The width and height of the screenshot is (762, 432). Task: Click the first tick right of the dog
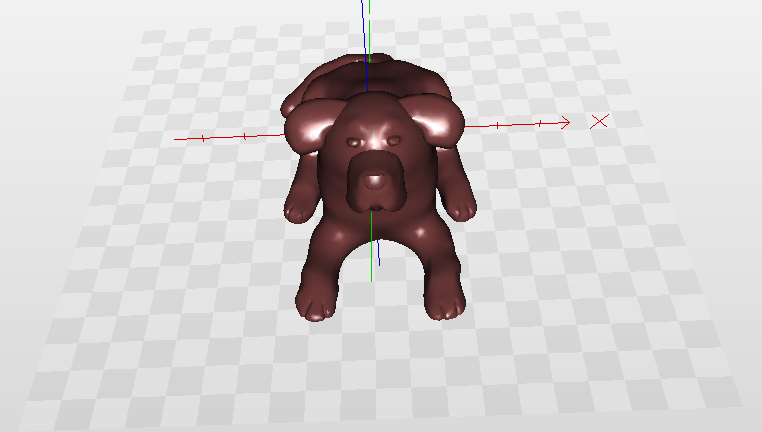[496, 126]
